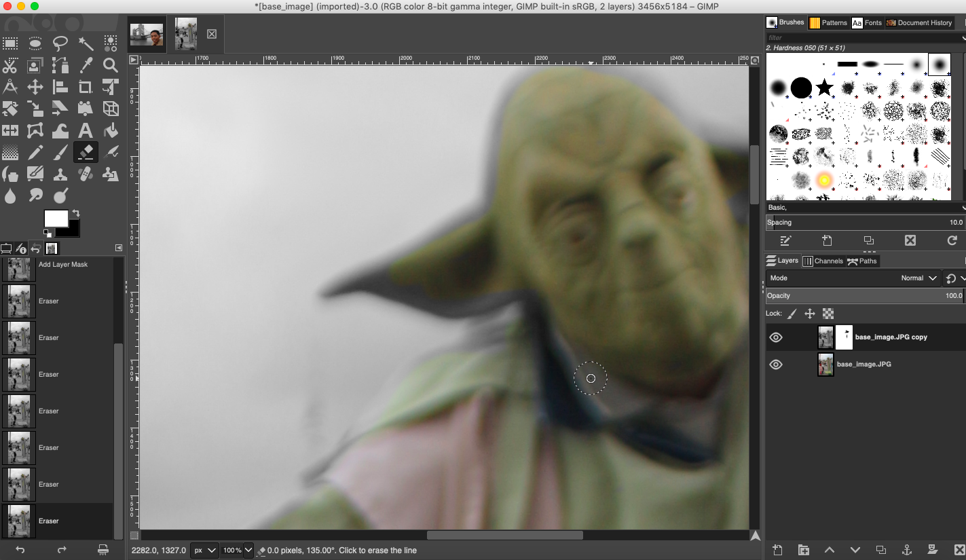Image resolution: width=966 pixels, height=560 pixels.
Task: Switch to the Paths tab
Action: coord(862,261)
